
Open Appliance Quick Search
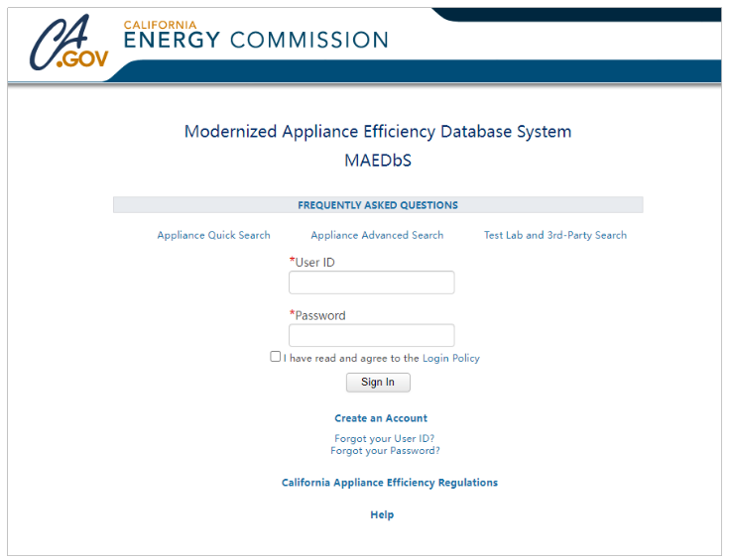coord(214,235)
